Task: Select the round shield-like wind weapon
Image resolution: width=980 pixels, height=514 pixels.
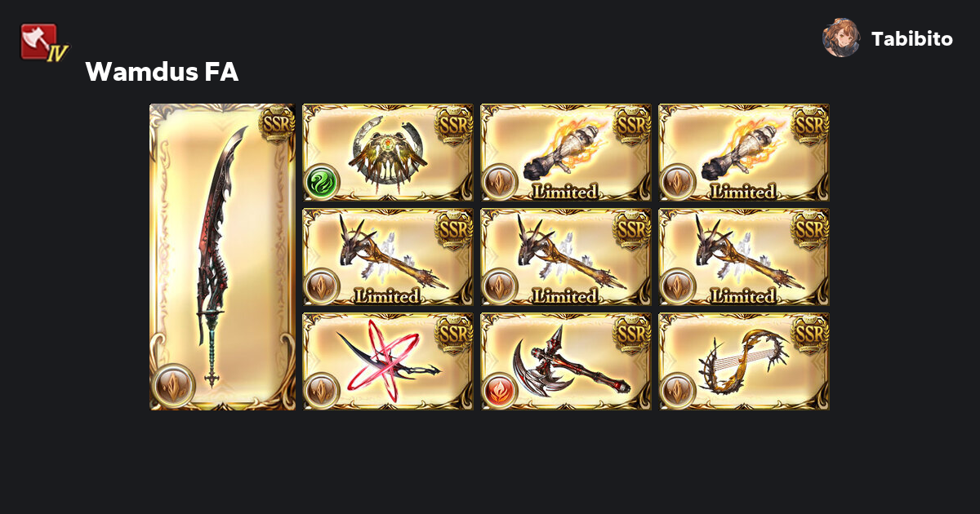Action: point(389,153)
